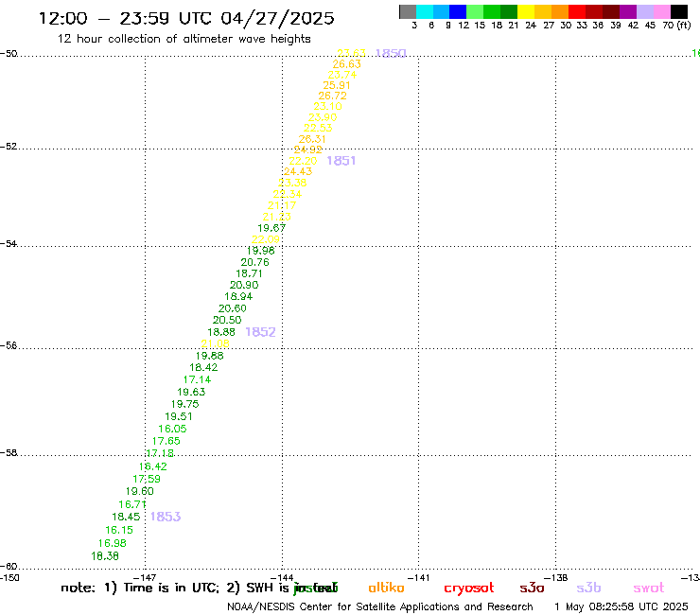Select the 18.94 wave height value
Image resolution: width=700 pixels, height=615 pixels.
point(238,296)
